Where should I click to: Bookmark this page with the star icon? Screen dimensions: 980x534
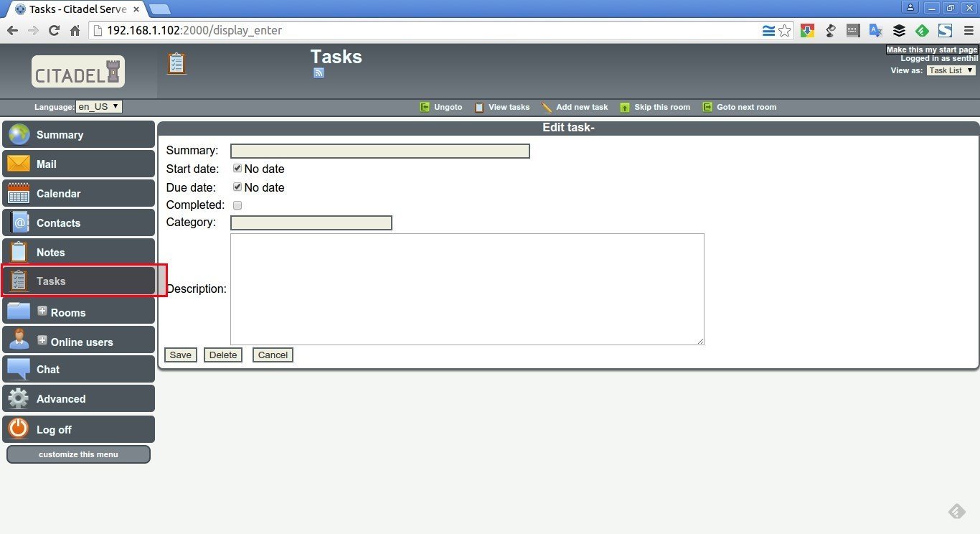click(785, 30)
